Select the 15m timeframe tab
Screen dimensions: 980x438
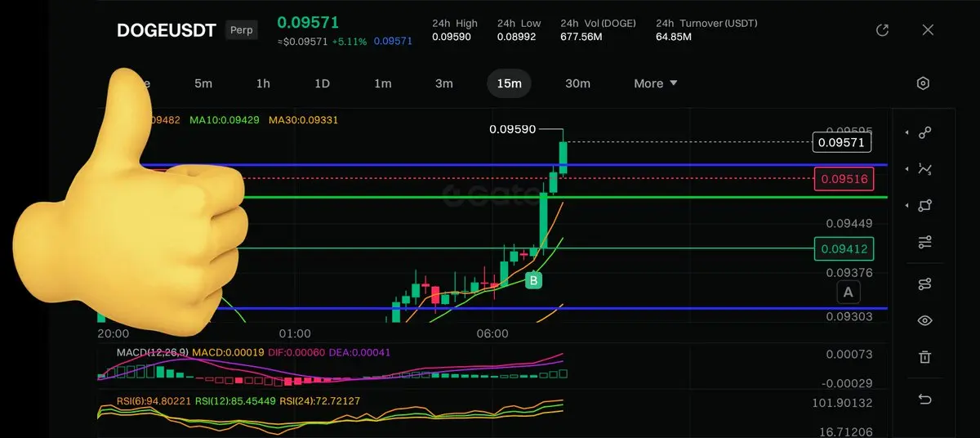(510, 83)
